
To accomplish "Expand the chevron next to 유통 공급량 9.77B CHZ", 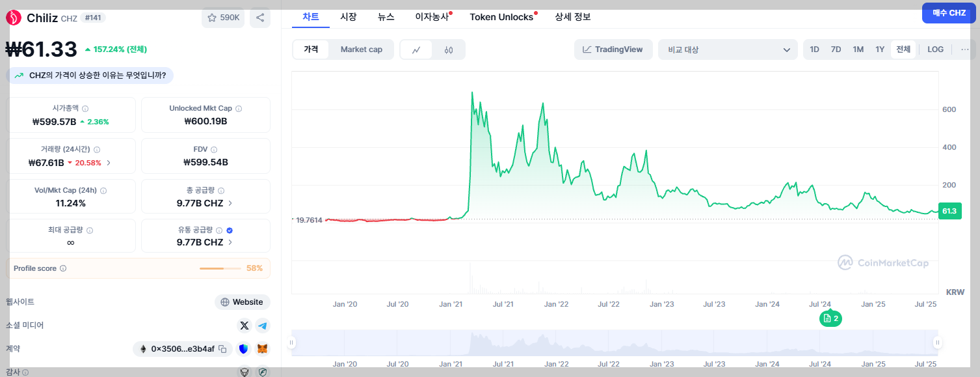I will (230, 242).
